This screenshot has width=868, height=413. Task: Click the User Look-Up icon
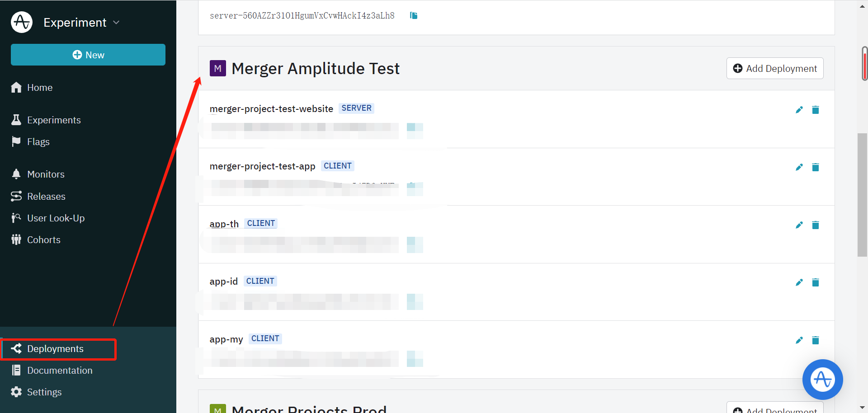coord(16,218)
